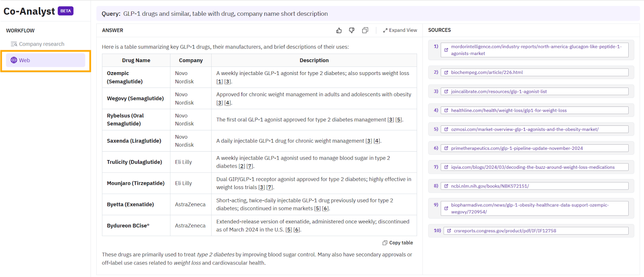
Task: Open Expand View of the answer
Action: (x=400, y=30)
